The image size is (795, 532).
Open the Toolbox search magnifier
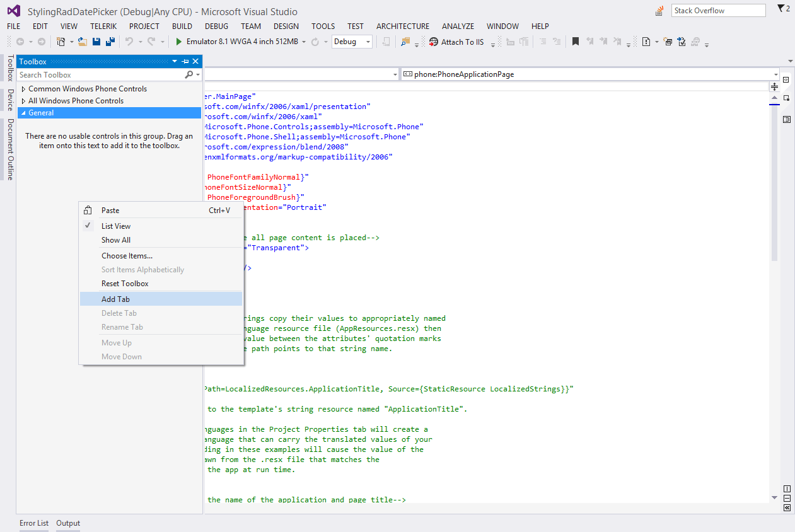189,74
